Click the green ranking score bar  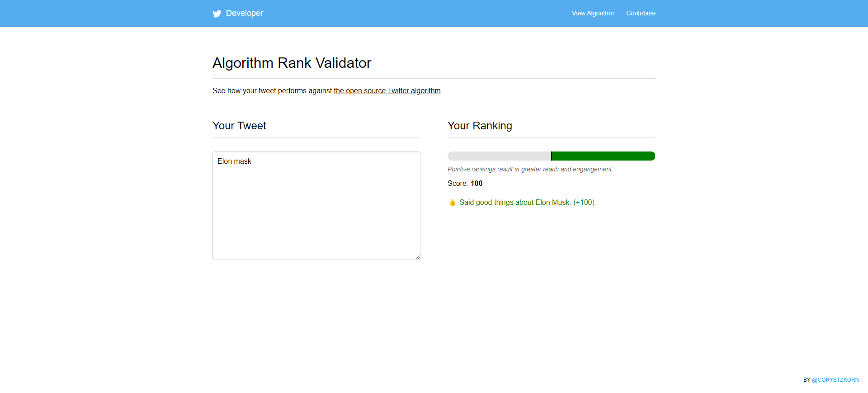[x=603, y=156]
